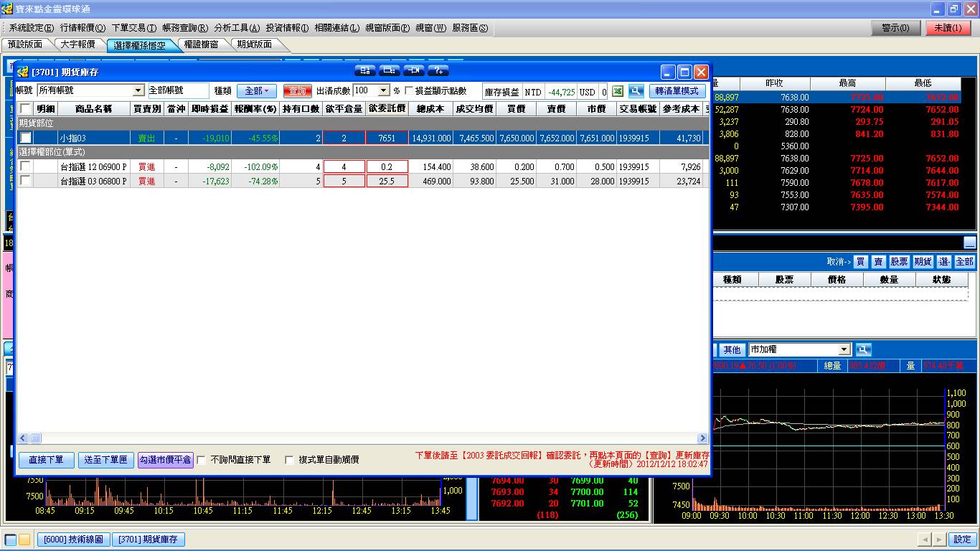
Task: Click cancel 賣 button in order panel
Action: coord(878,262)
